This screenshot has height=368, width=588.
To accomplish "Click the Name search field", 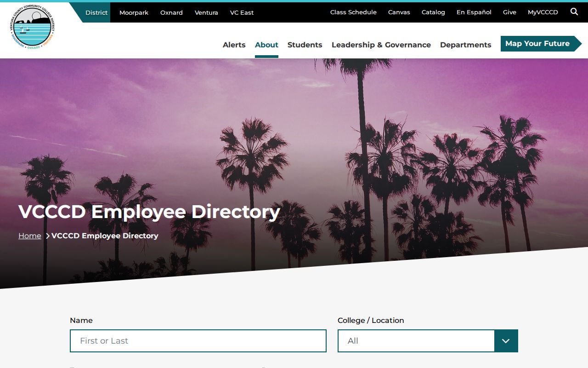I will click(x=198, y=341).
